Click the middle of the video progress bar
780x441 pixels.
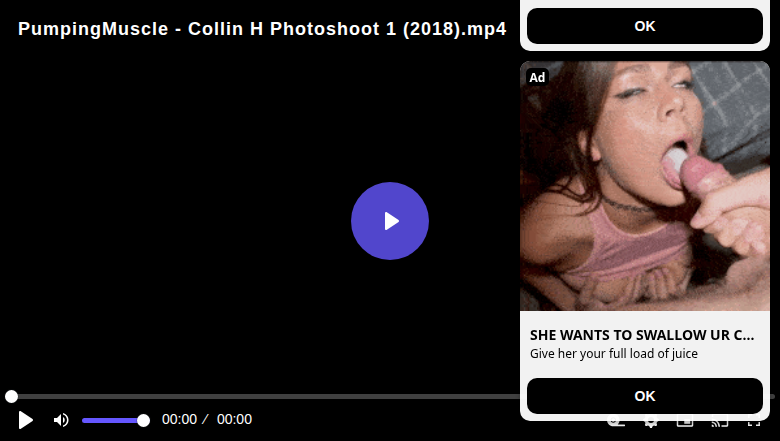[390, 396]
